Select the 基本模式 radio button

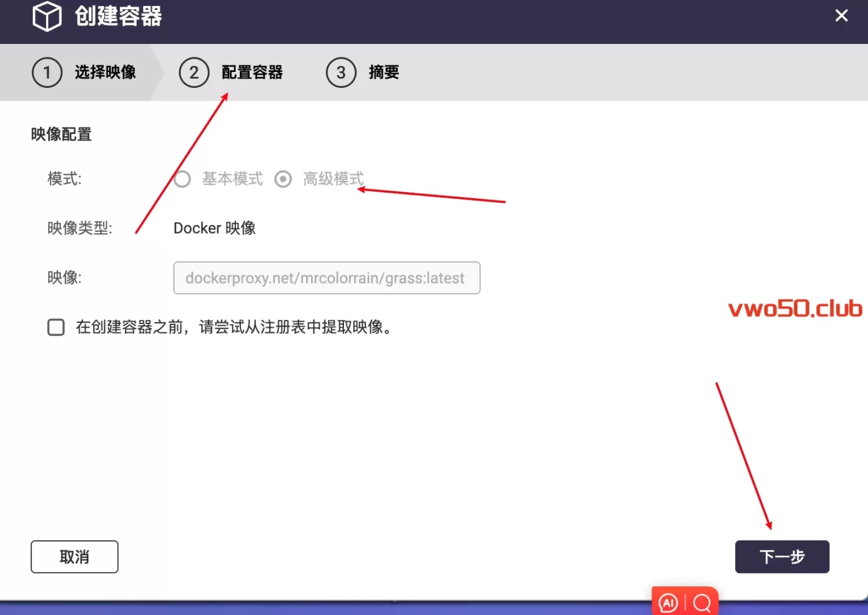pyautogui.click(x=182, y=179)
